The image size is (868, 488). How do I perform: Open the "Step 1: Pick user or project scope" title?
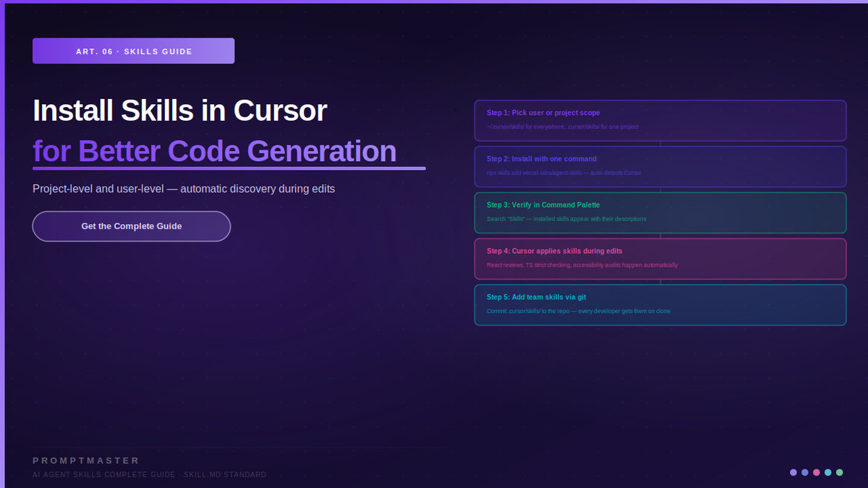point(543,113)
